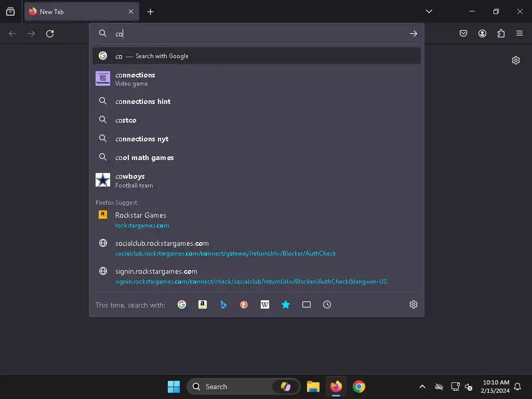Open socialclub.rockstargames.com history suggestion

tap(257, 248)
